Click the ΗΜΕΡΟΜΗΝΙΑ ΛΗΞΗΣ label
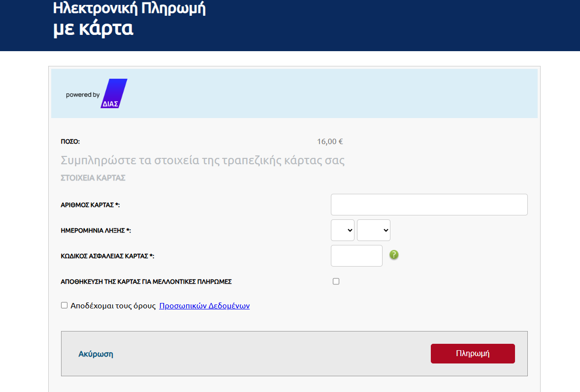Viewport: 580px width, 392px height. click(96, 231)
